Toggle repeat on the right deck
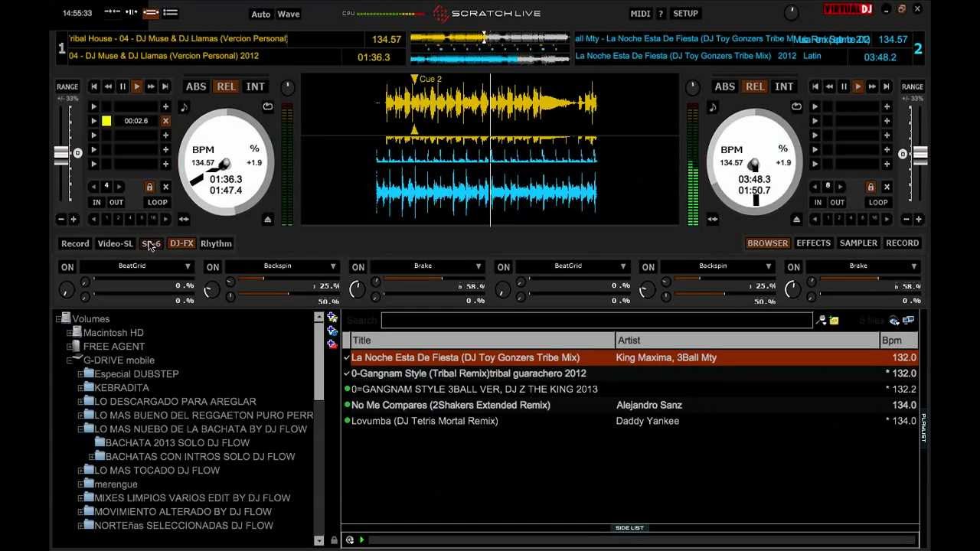Image resolution: width=980 pixels, height=551 pixels. pyautogui.click(x=797, y=107)
